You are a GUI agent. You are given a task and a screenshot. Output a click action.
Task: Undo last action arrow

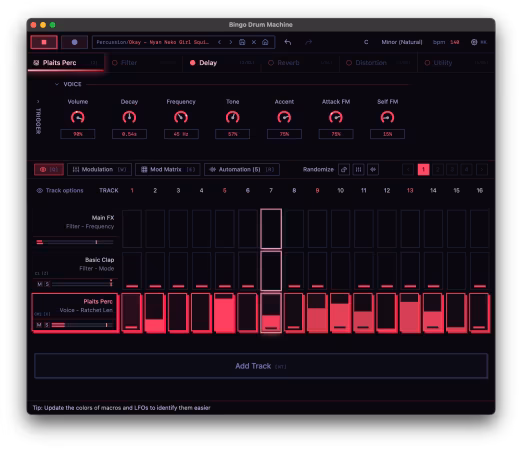(x=288, y=42)
